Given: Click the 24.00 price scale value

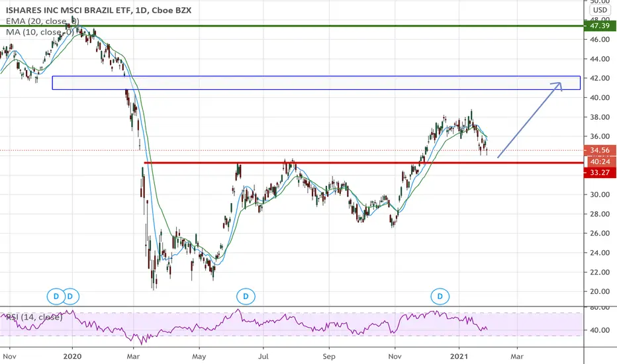Looking at the screenshot, I should pyautogui.click(x=600, y=253).
